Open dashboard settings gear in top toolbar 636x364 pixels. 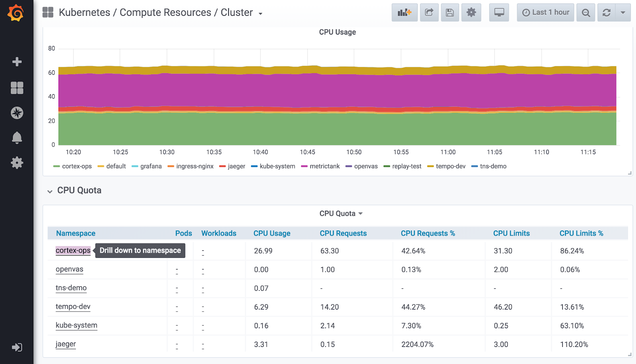pos(471,12)
